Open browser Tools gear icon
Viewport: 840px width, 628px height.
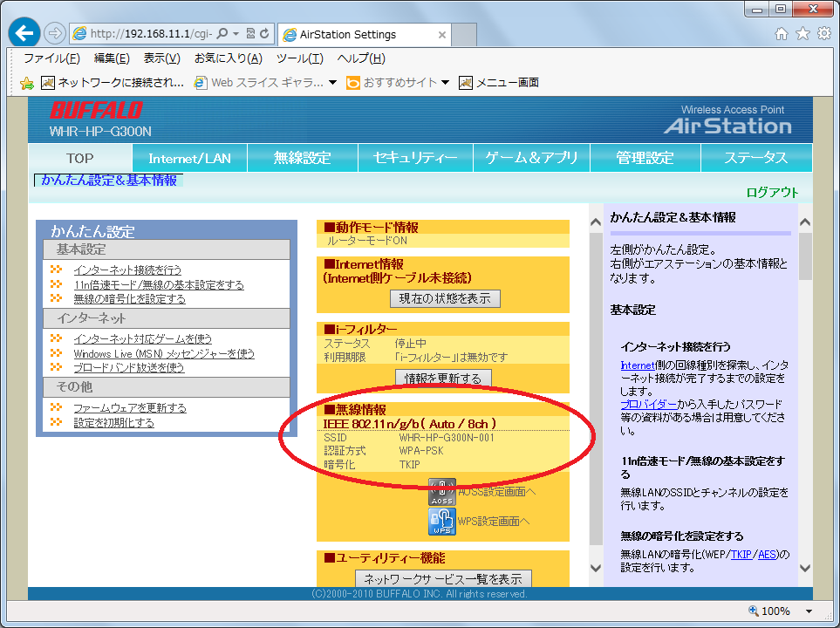tap(823, 34)
